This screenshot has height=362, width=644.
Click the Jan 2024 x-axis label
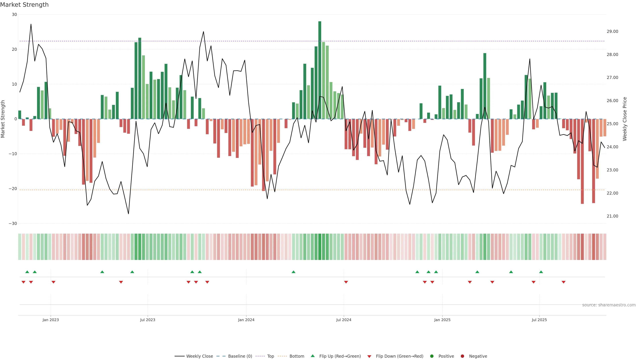tap(246, 320)
